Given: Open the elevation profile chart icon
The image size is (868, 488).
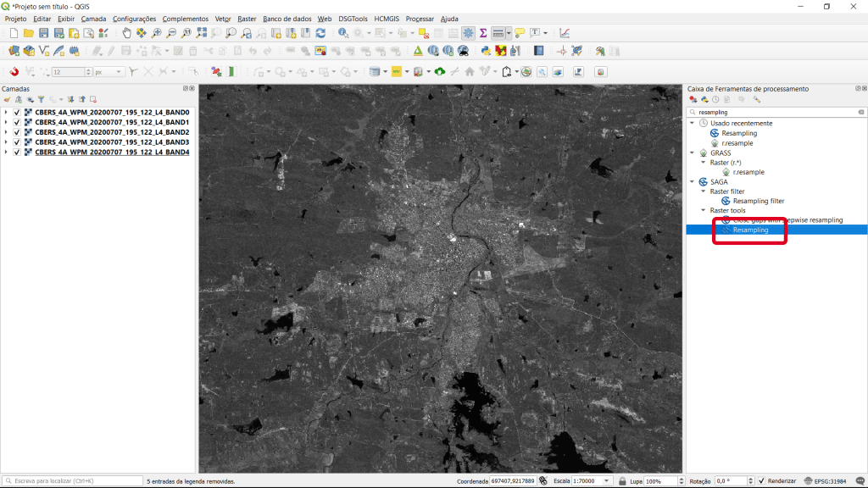Looking at the screenshot, I should [564, 33].
